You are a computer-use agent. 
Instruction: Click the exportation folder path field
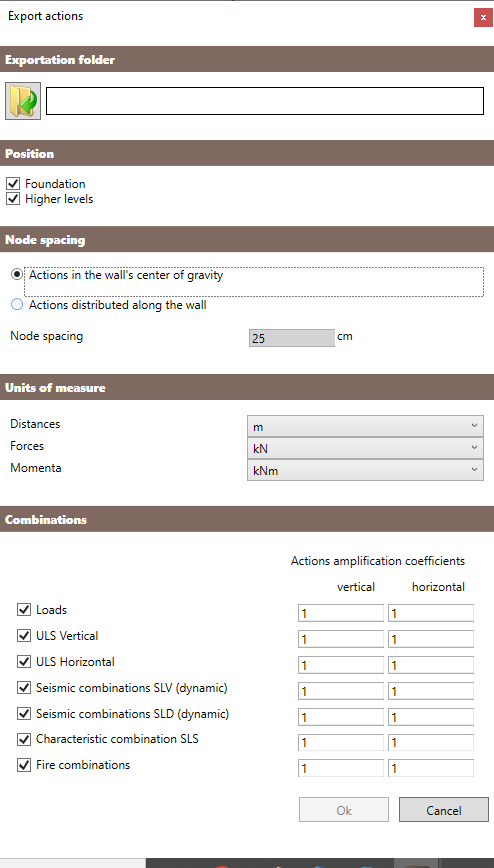[265, 101]
